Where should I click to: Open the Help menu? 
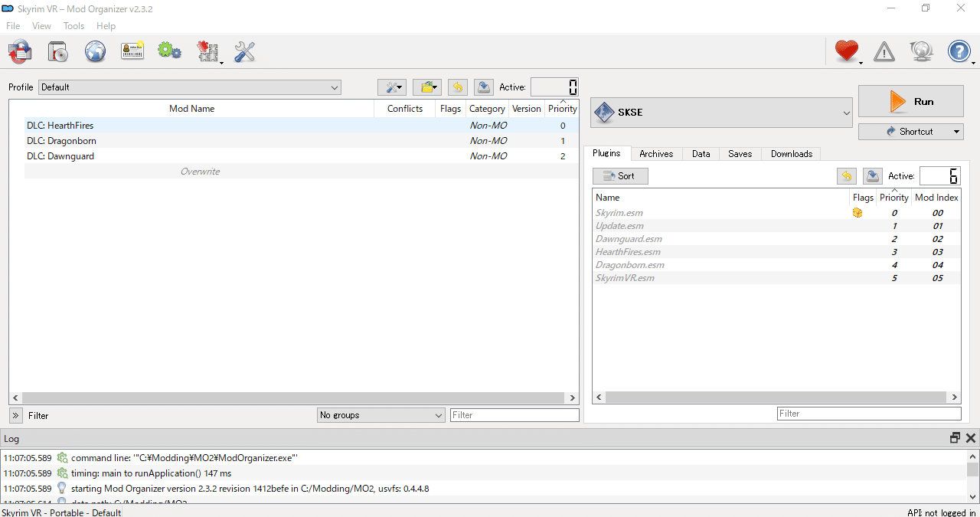[106, 26]
